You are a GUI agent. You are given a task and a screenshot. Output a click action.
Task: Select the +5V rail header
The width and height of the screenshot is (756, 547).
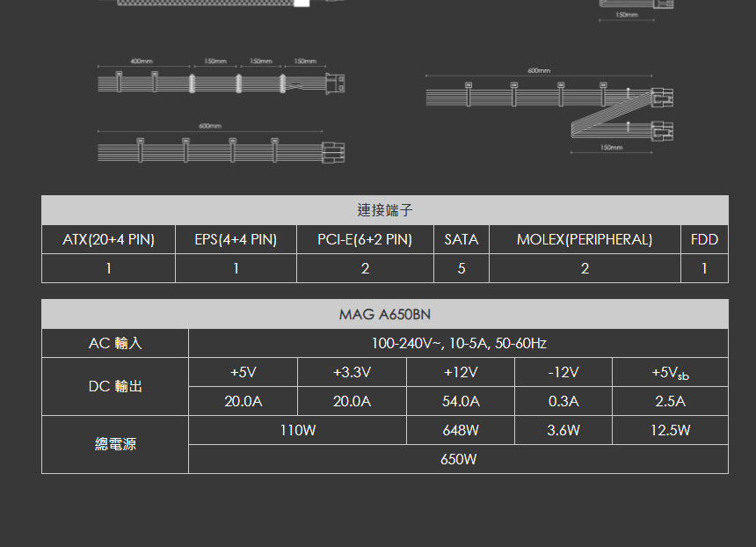[x=243, y=372]
